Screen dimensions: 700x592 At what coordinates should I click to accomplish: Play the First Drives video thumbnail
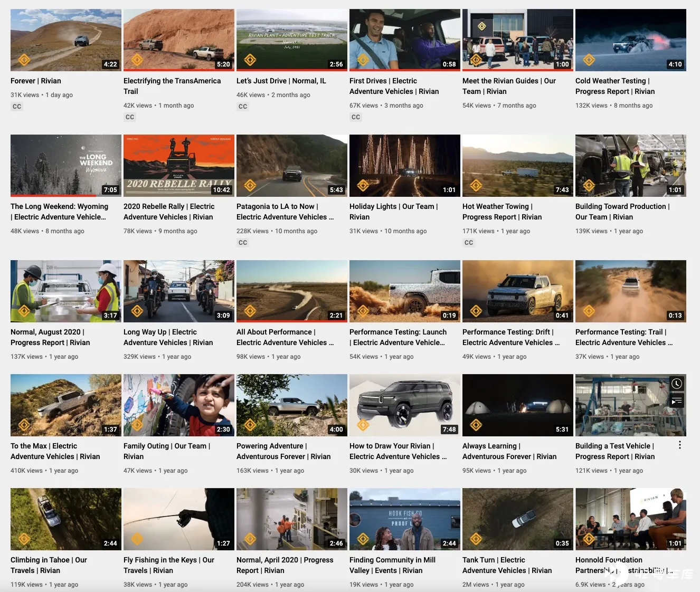point(405,40)
